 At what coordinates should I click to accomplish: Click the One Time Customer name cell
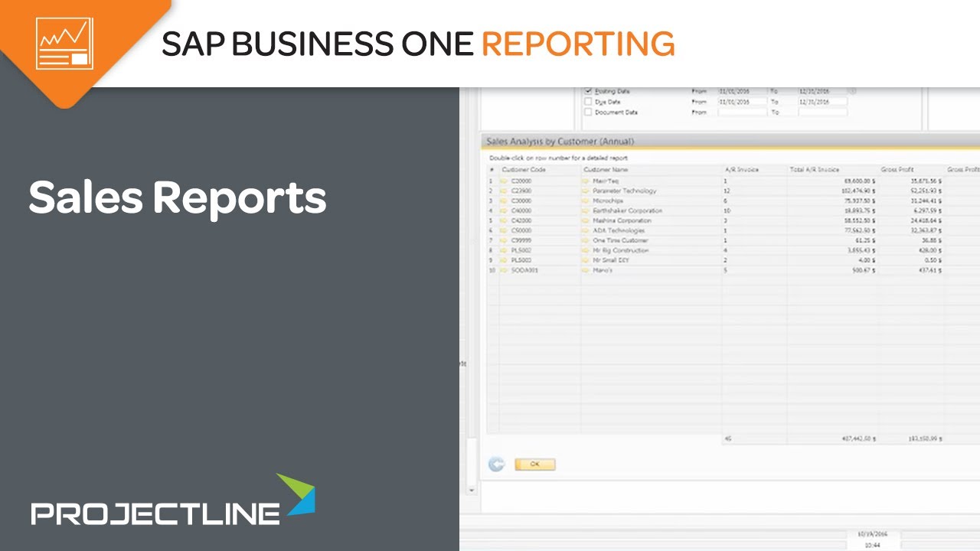[651, 241]
